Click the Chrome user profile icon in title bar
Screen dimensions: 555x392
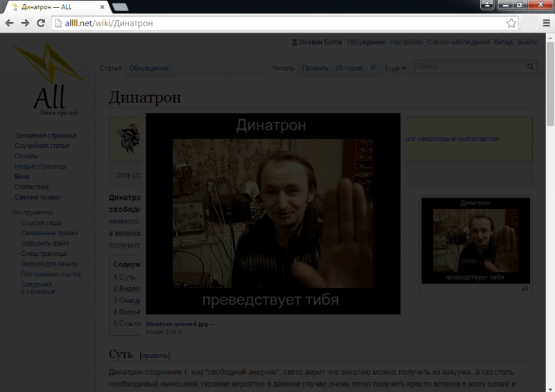[488, 5]
